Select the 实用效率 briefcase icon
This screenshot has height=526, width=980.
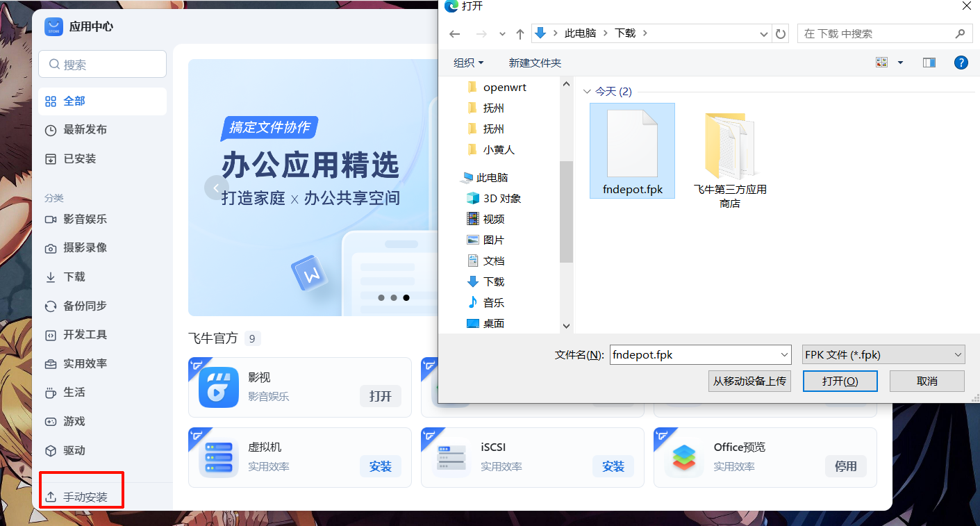[51, 364]
